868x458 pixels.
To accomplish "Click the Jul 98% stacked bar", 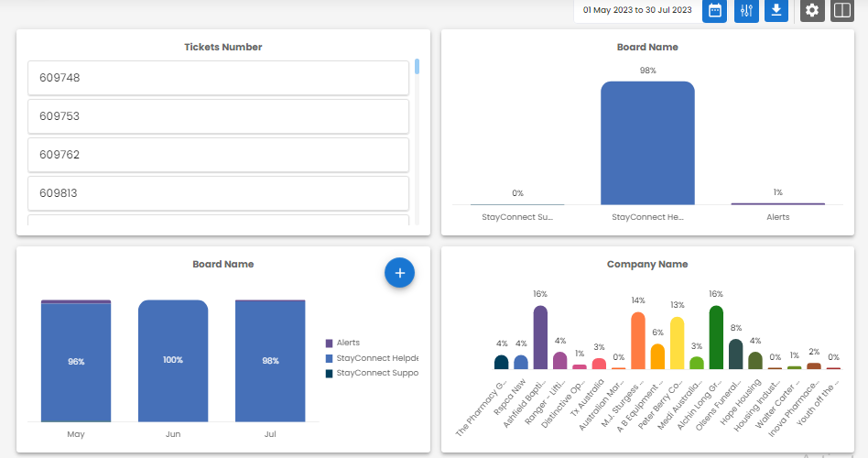I will [270, 361].
